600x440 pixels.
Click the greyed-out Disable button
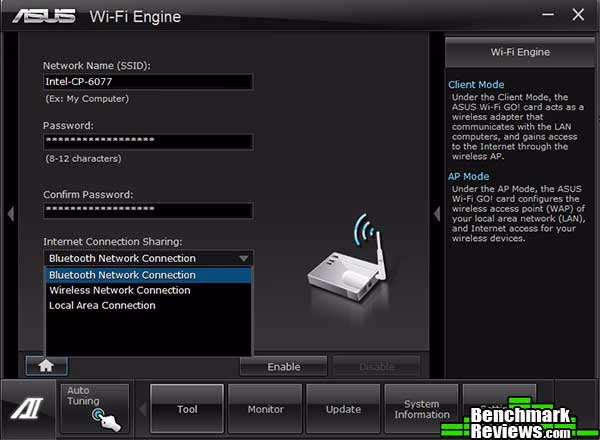(377, 367)
